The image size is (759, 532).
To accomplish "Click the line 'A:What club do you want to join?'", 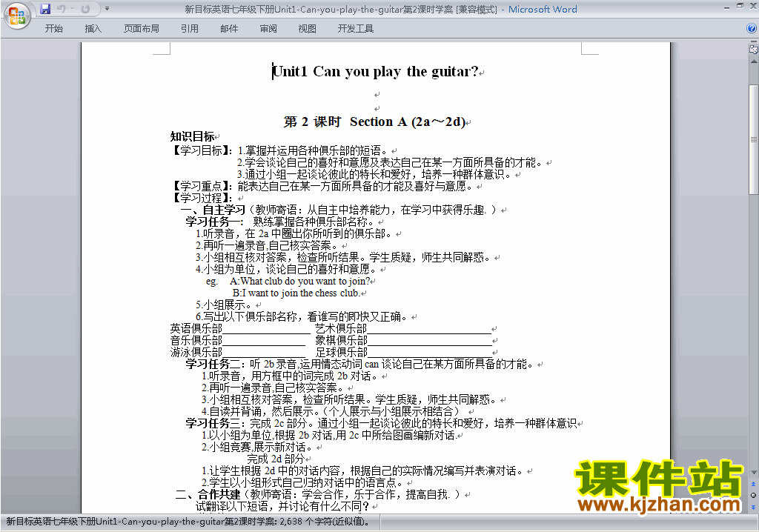I will click(x=300, y=281).
